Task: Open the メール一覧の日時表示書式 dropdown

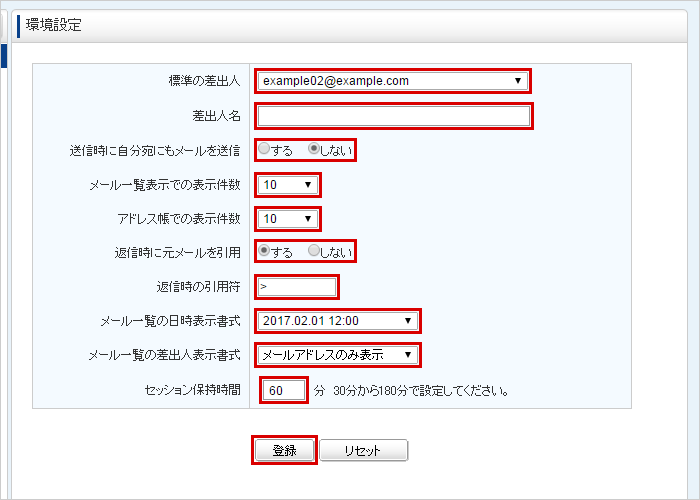Action: click(x=338, y=321)
